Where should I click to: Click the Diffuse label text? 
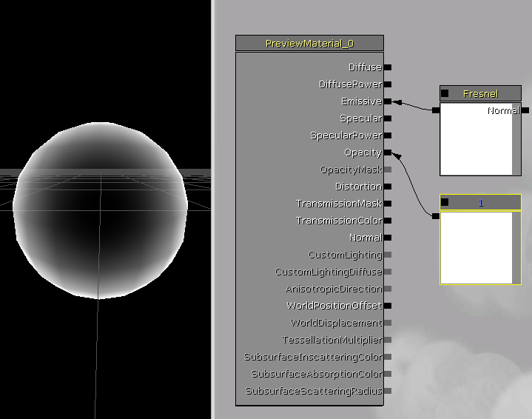coord(365,67)
